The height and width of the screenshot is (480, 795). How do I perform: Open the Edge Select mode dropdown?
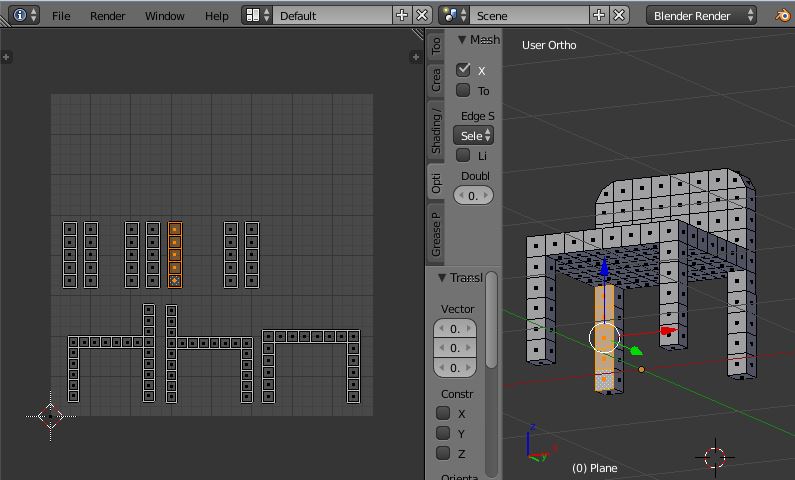(474, 135)
